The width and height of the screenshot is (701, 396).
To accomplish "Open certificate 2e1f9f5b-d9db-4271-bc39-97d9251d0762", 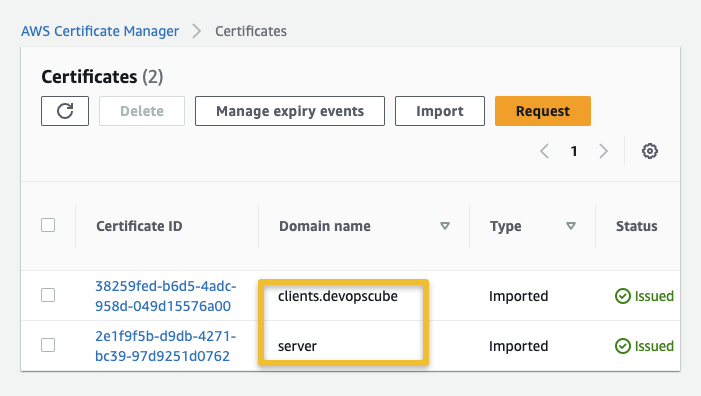I will [165, 346].
